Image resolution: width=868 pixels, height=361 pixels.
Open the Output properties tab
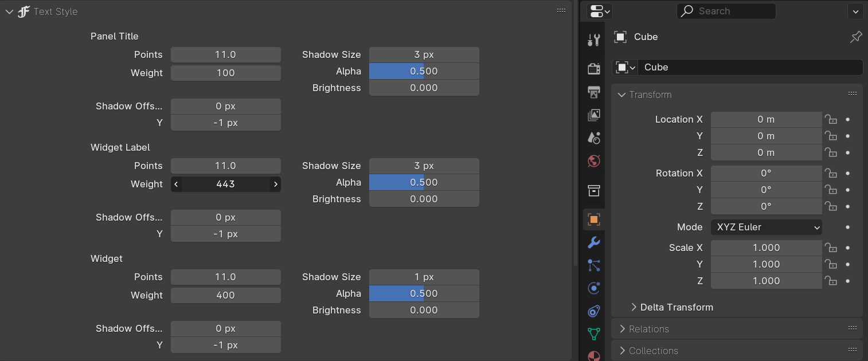594,92
